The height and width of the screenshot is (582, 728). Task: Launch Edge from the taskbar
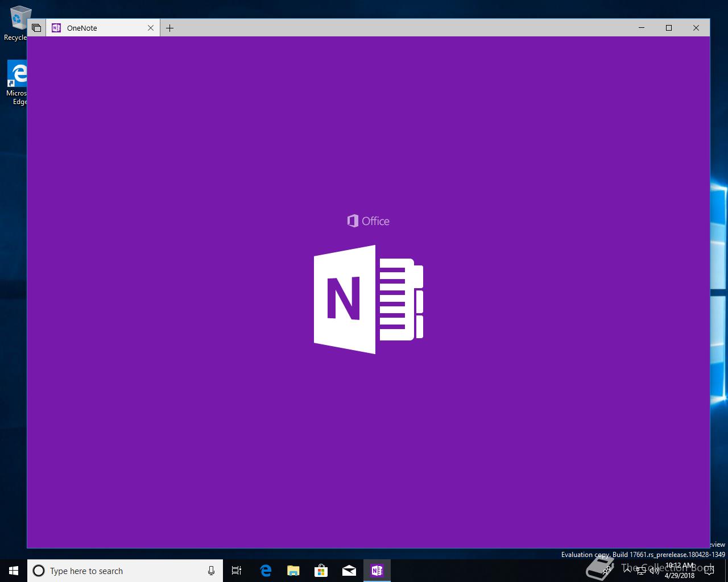click(266, 571)
